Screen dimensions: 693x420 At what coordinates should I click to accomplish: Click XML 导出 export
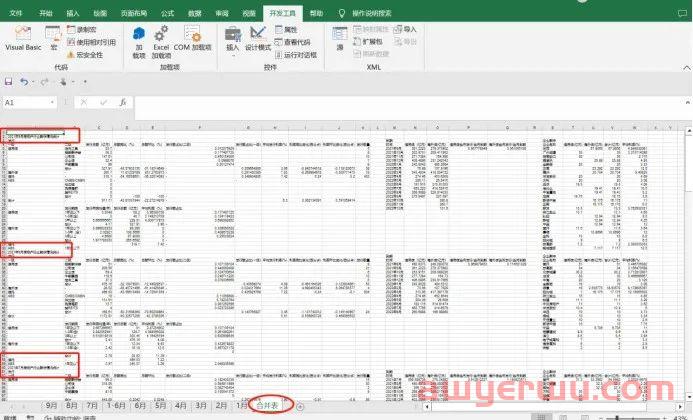tap(405, 41)
